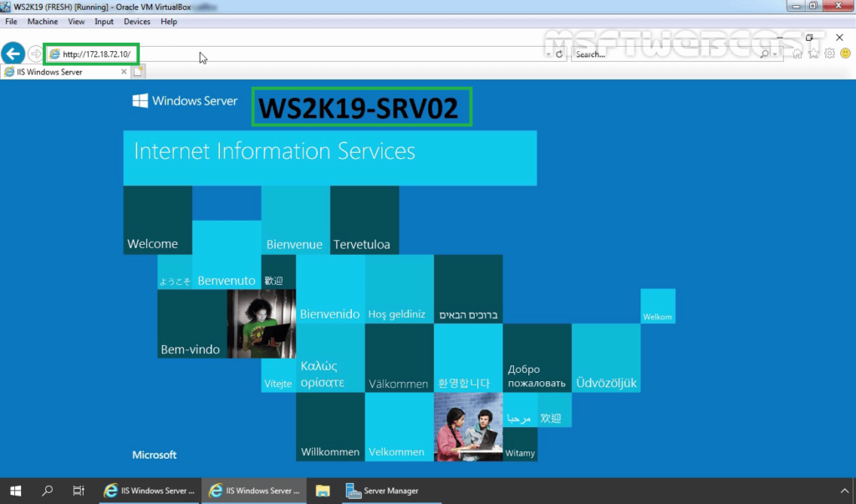Image resolution: width=856 pixels, height=504 pixels.
Task: Click the page icon beside the URL
Action: tap(54, 54)
